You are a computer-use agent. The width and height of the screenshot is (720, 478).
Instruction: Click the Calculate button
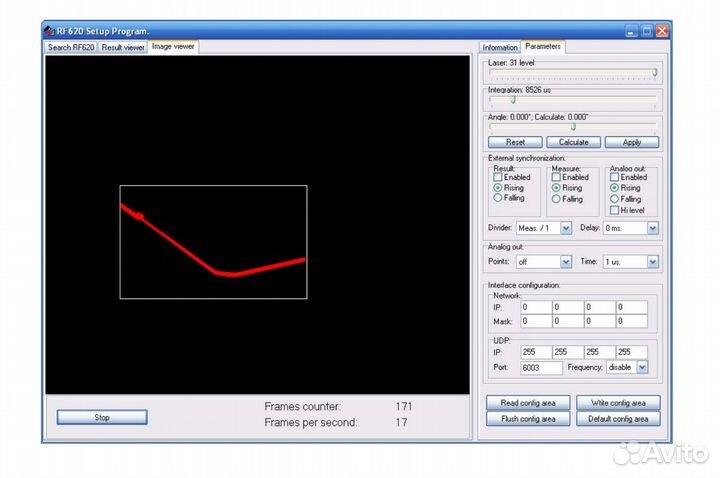tap(573, 142)
